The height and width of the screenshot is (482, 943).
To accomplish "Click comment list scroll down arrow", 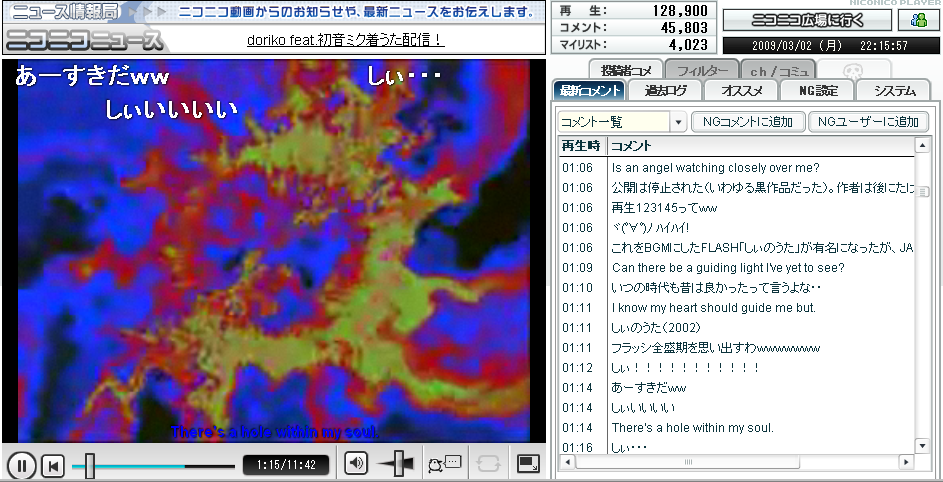I will 922,446.
